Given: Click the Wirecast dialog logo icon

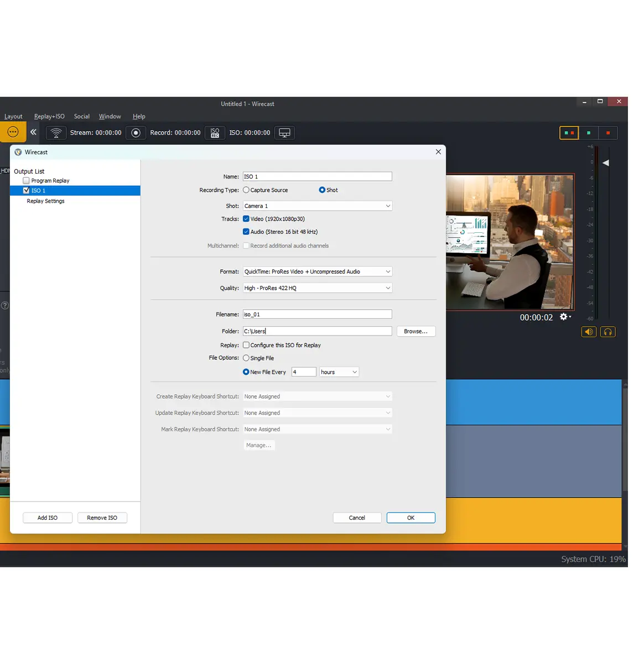Looking at the screenshot, I should pyautogui.click(x=18, y=152).
